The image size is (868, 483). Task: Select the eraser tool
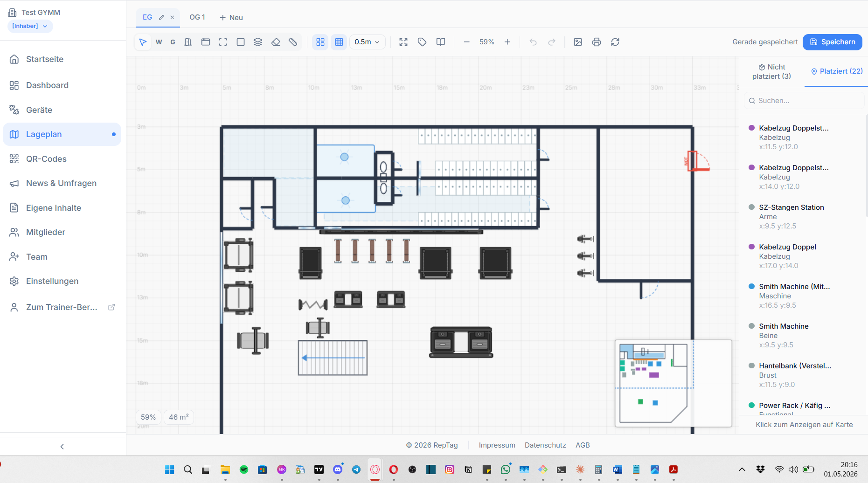tap(276, 42)
